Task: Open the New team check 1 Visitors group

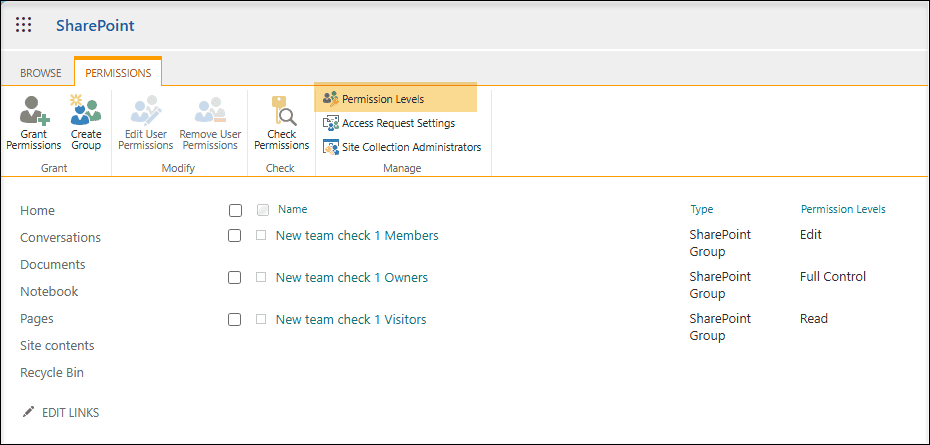Action: point(351,319)
